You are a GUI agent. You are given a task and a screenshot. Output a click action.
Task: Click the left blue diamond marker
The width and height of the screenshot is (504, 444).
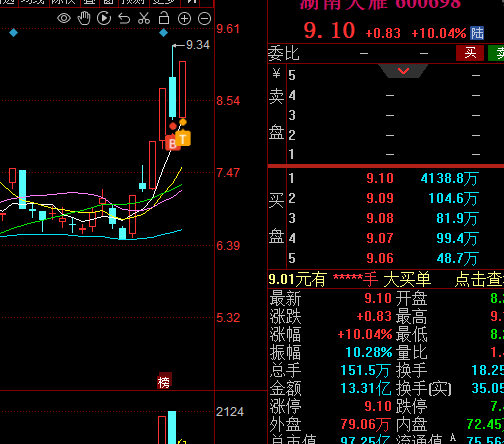pos(13,33)
